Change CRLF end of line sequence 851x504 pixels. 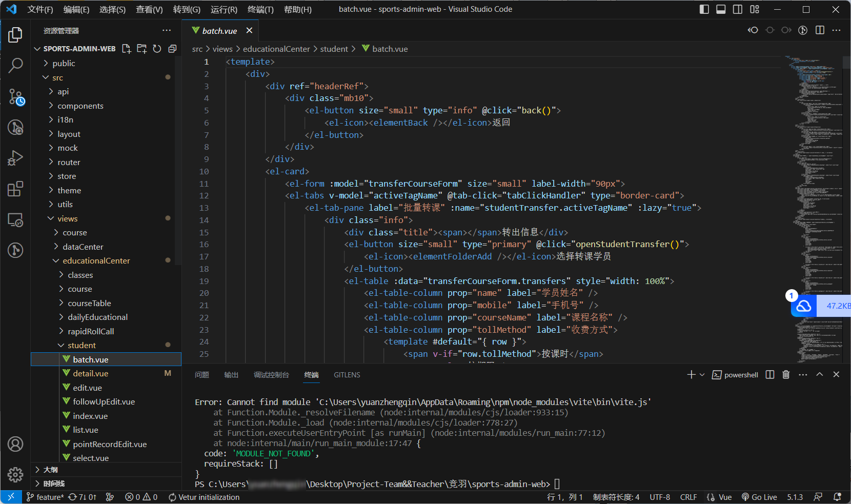coord(688,497)
